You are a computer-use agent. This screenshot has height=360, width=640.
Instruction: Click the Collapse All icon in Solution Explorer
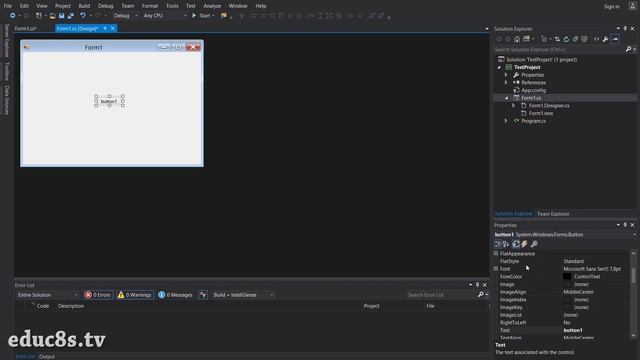(575, 39)
